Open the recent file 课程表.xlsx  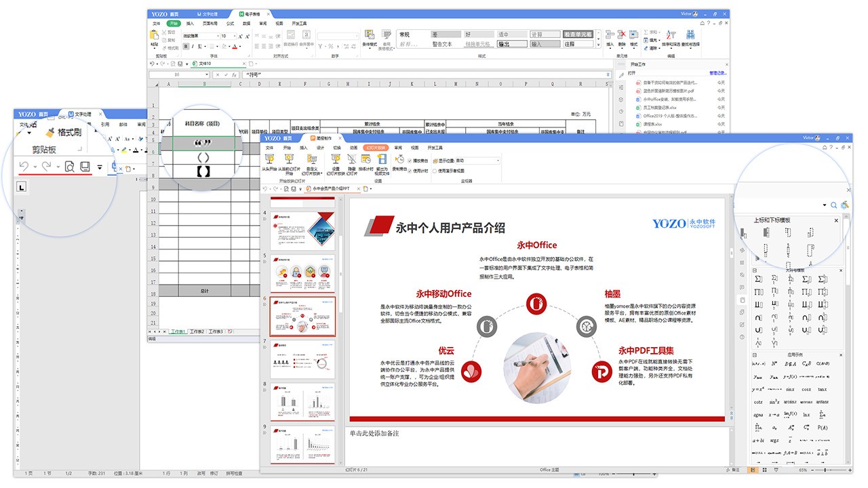652,124
